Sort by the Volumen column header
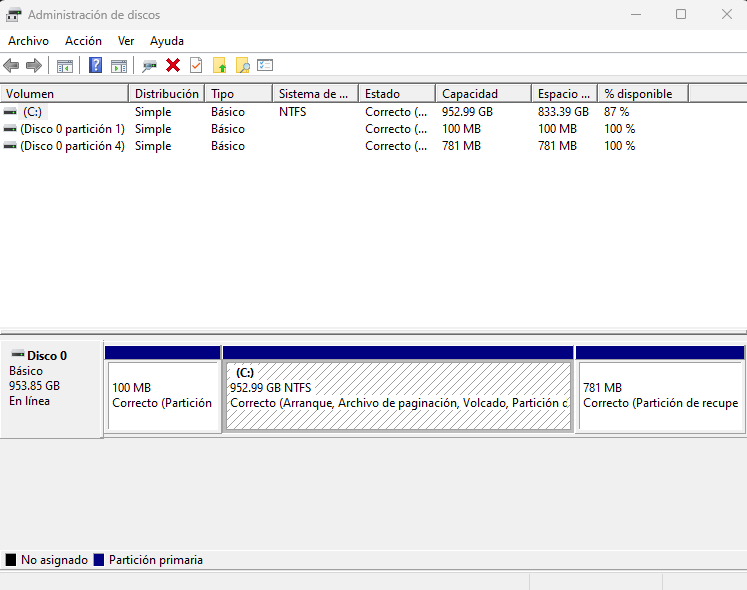The height and width of the screenshot is (590, 747). tap(64, 94)
